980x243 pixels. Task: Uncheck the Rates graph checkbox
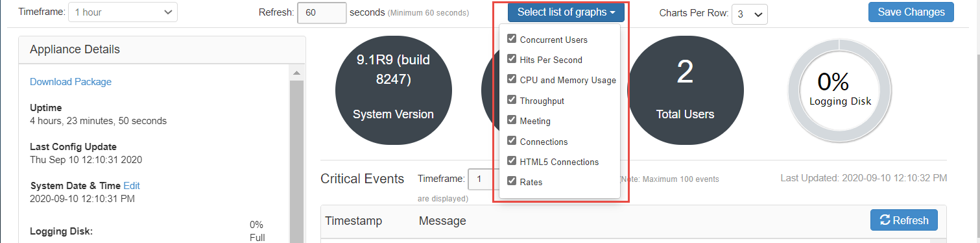pos(512,181)
